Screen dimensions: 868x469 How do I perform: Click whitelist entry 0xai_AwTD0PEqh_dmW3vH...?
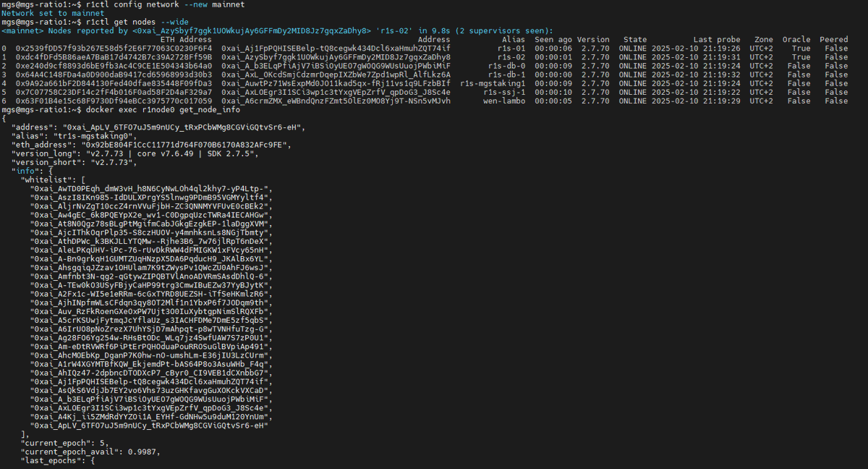149,188
